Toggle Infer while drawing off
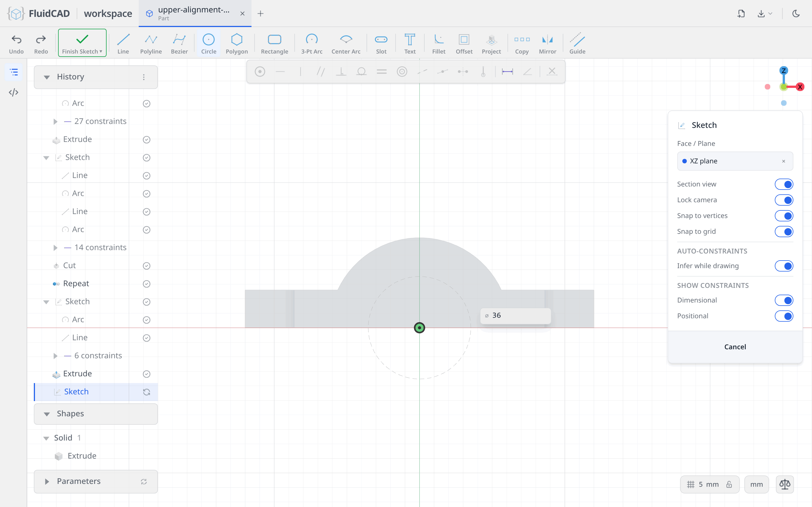Screen dimensions: 812x507 tap(784, 266)
